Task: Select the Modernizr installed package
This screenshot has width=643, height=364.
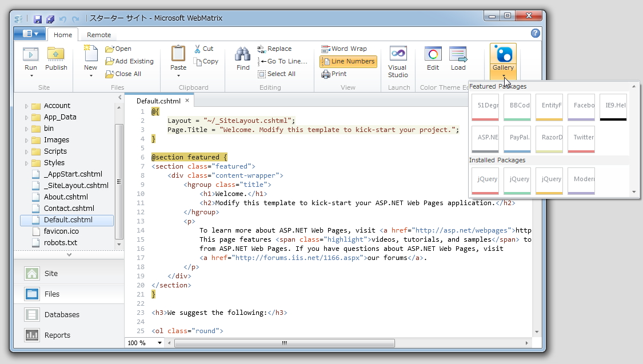Action: pos(581,181)
